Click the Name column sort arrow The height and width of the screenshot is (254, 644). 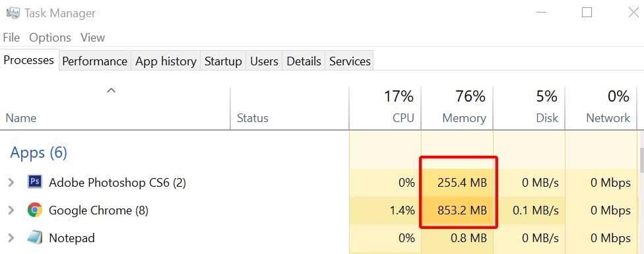(x=111, y=90)
